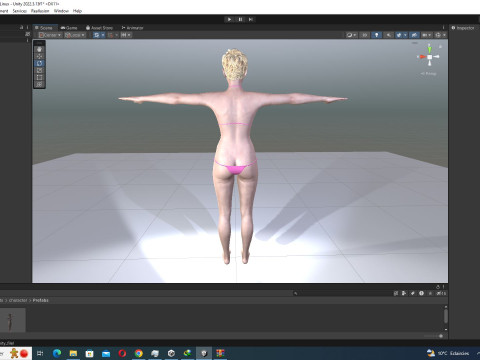Viewport: 480px width, 360px height.
Task: Select the Rect transform tool
Action: click(x=39, y=77)
